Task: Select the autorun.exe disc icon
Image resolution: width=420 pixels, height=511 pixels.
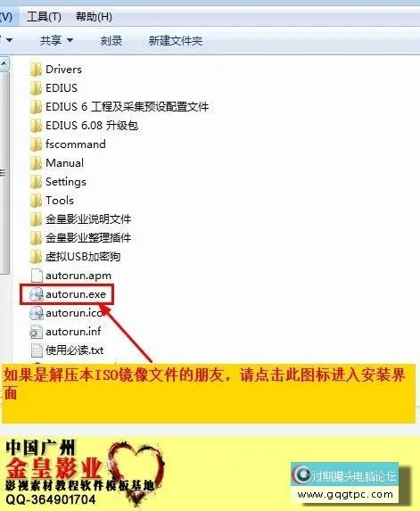Action: coord(37,294)
